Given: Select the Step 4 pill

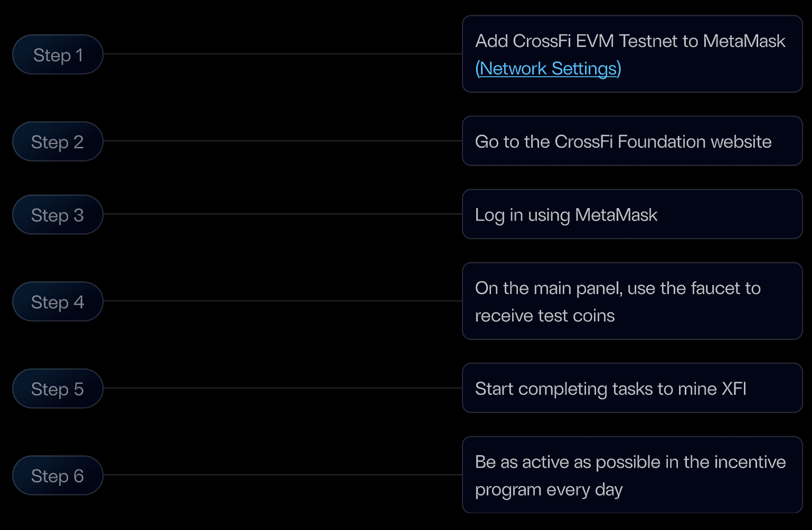Looking at the screenshot, I should tap(58, 301).
